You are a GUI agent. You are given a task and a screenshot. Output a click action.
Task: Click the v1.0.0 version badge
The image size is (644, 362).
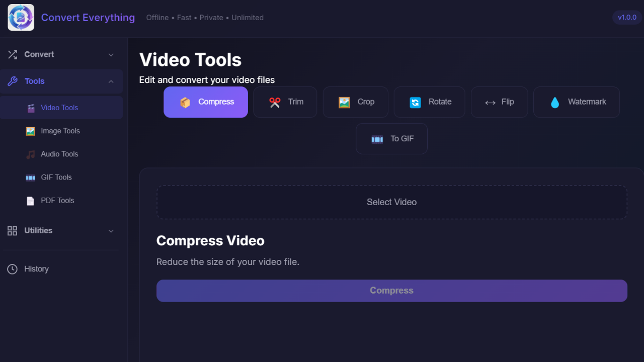coord(627,17)
